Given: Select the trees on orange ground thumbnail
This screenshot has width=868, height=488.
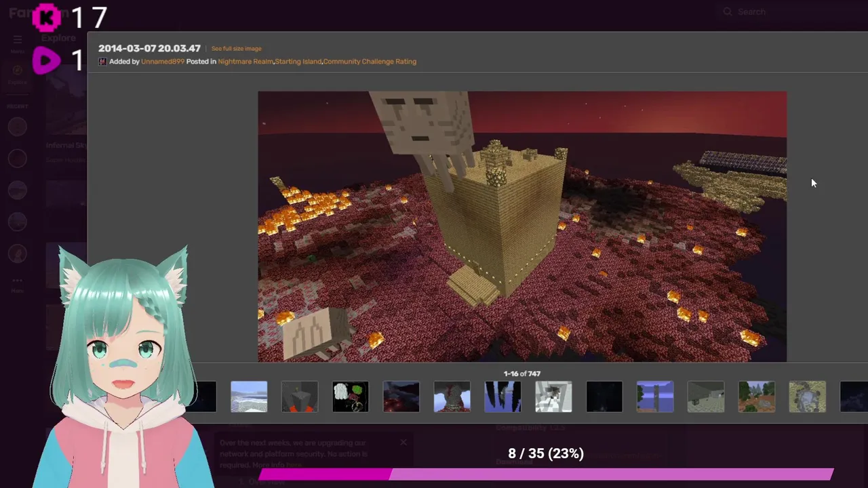Looking at the screenshot, I should pos(757,396).
